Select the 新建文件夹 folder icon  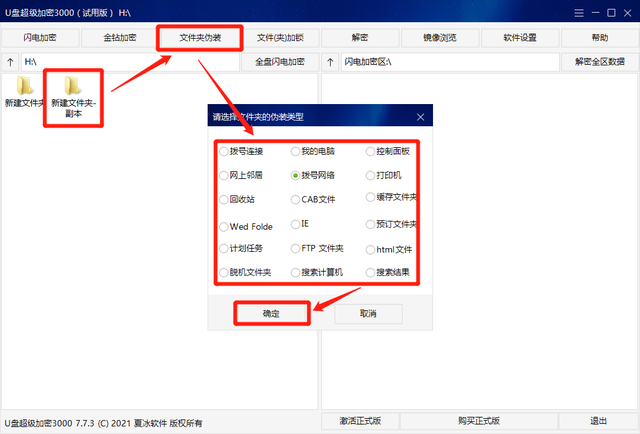24,85
